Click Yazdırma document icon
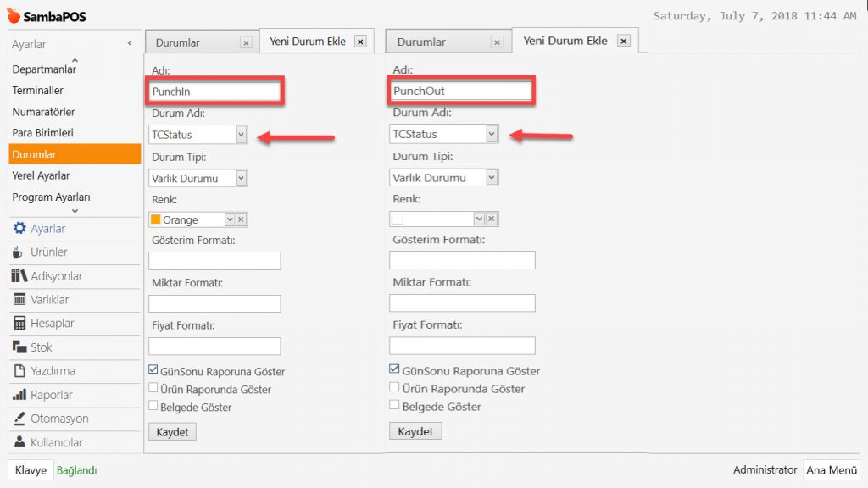Viewport: 868px width, 488px height. tap(19, 371)
